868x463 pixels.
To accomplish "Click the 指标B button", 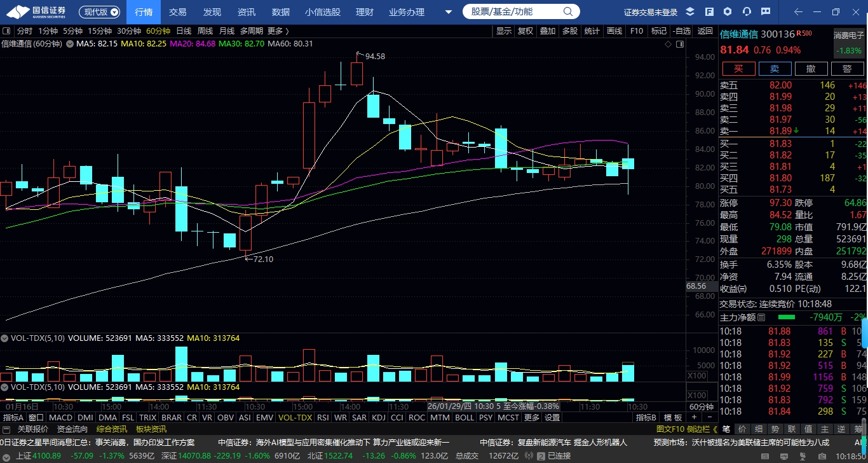I will [646, 418].
